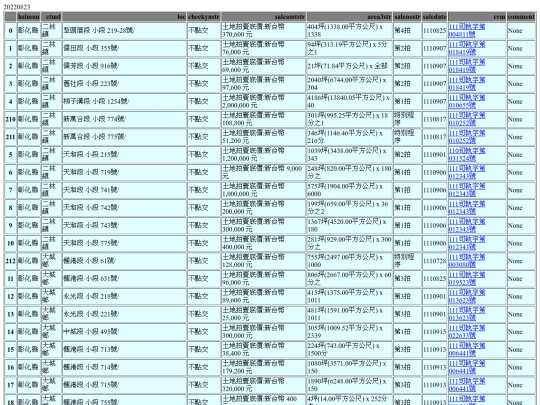Select the loc cell containing 小段 1254號
The width and height of the screenshot is (540, 405).
tap(124, 102)
